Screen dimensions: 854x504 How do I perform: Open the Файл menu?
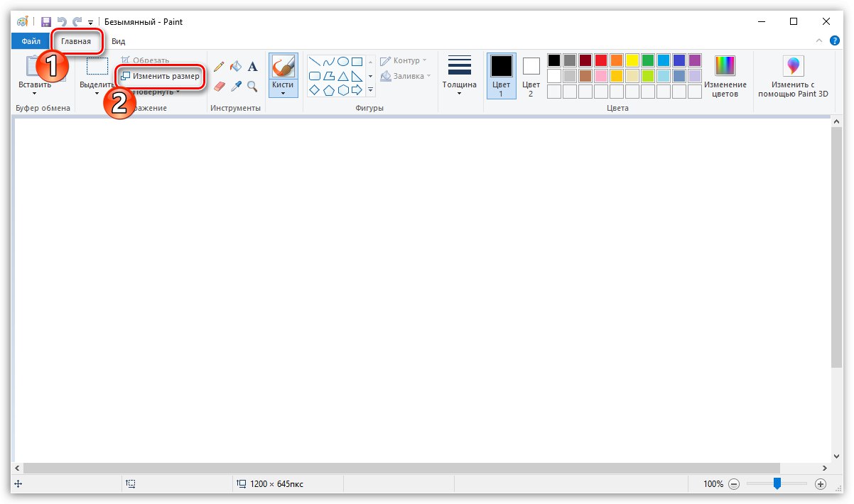[31, 41]
